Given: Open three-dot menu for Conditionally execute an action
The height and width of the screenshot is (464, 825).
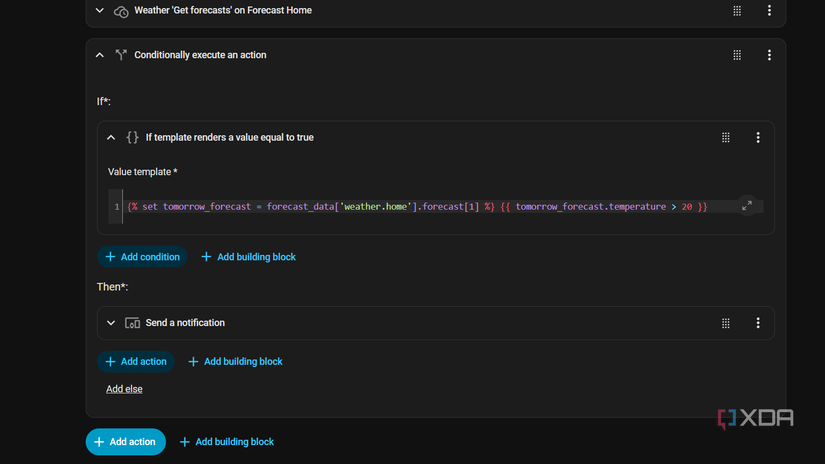Looking at the screenshot, I should coord(769,55).
